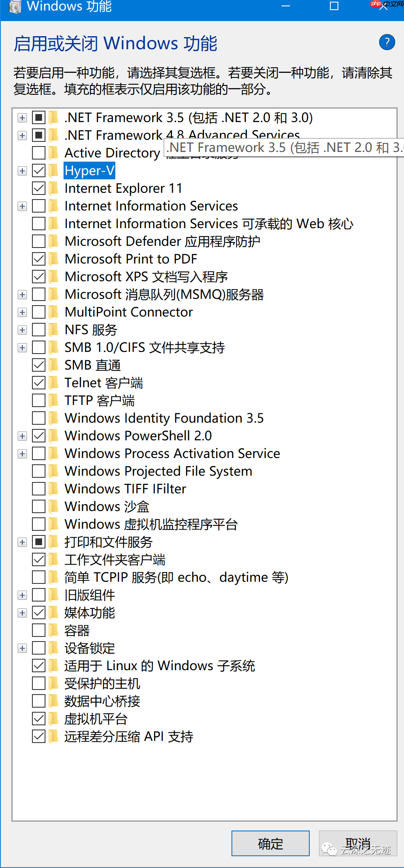The height and width of the screenshot is (868, 404).
Task: Click the 取消 button
Action: [358, 843]
